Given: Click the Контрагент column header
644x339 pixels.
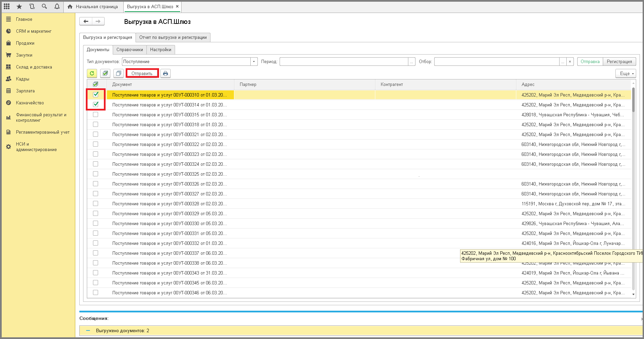Looking at the screenshot, I should (446, 85).
